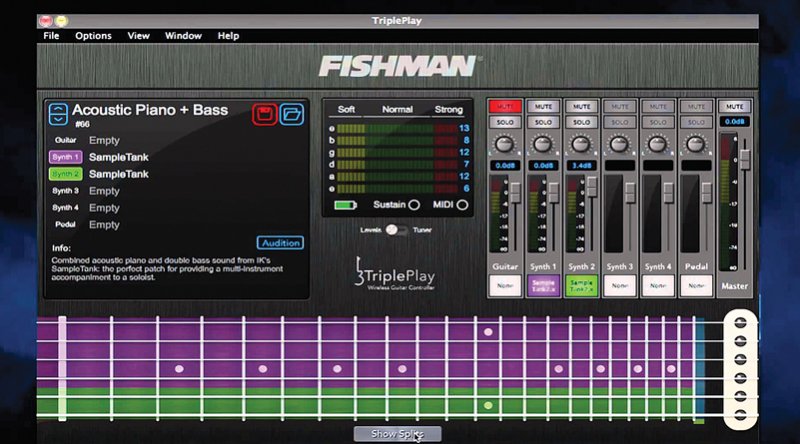Viewport: 800px width, 444px height.
Task: Click the purple Synth 1 patch label
Action: 64,157
